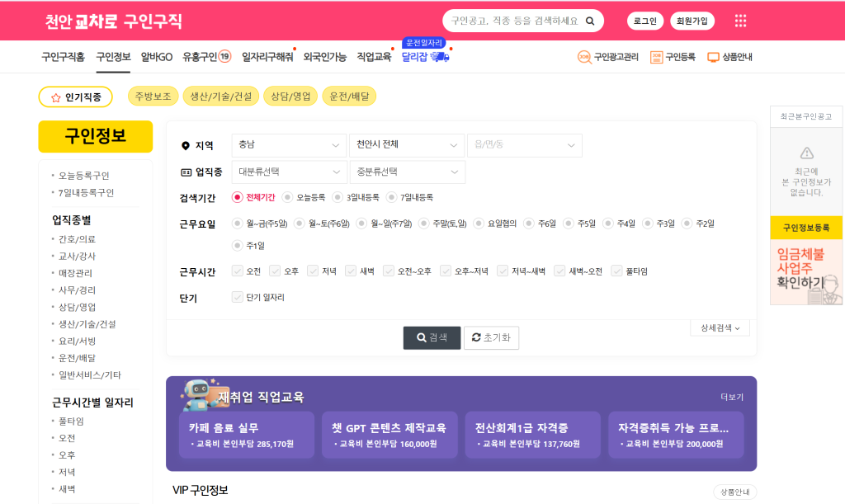Open the 충남 region dropdown
Viewport: 845px width, 504px height.
coord(289,145)
